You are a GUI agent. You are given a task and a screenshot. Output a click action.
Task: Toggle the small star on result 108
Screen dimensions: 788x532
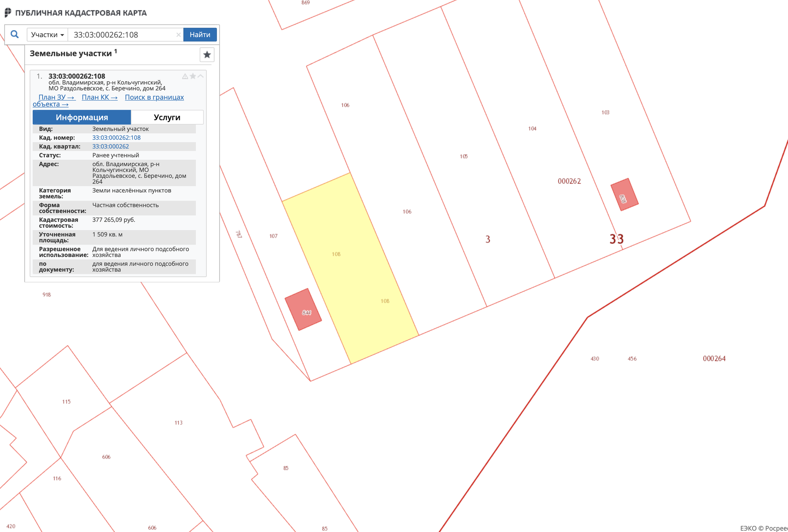tap(193, 76)
